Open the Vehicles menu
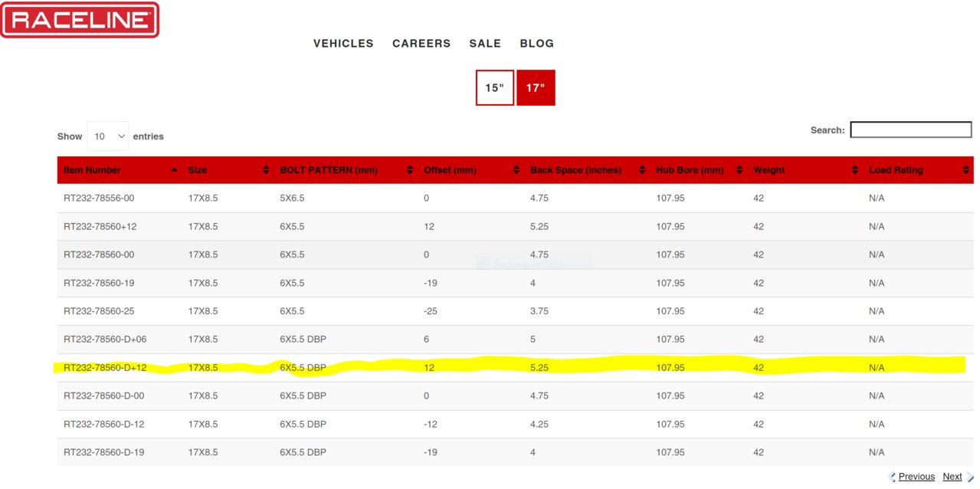Viewport: 980px width, 489px height. [x=343, y=44]
